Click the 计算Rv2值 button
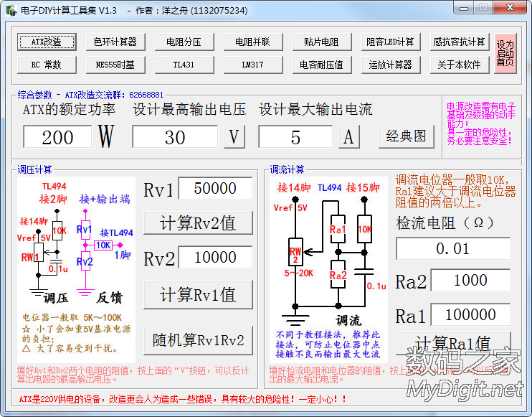 click(x=198, y=222)
